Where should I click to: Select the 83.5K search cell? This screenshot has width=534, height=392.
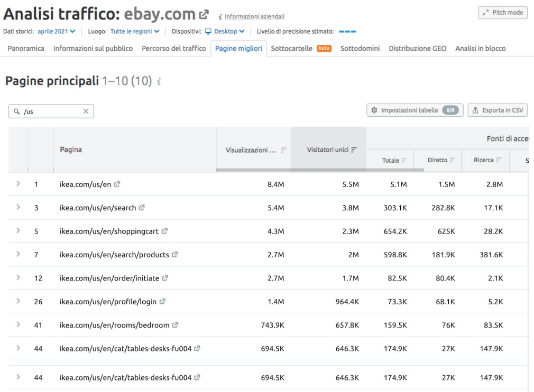pyautogui.click(x=493, y=325)
